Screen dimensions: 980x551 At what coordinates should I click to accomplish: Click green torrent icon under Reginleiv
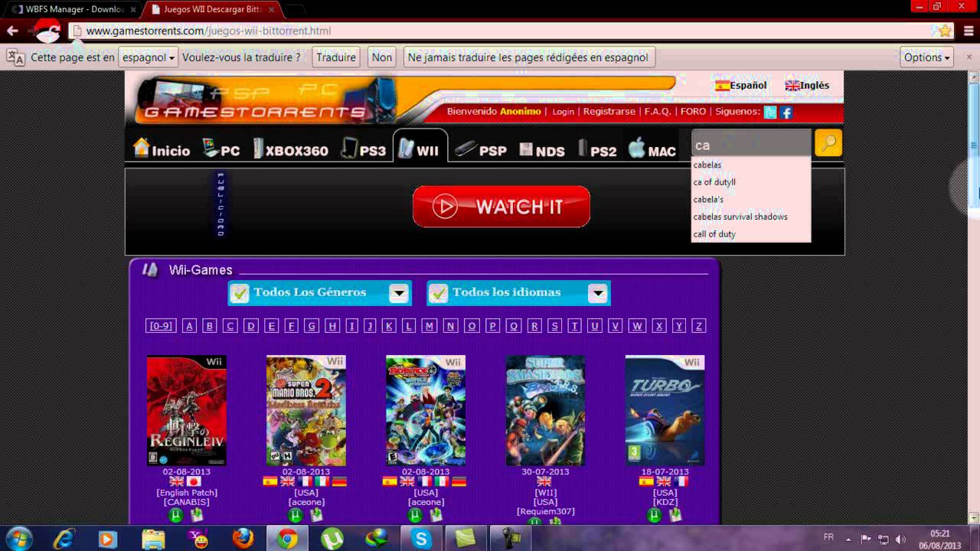point(176,515)
